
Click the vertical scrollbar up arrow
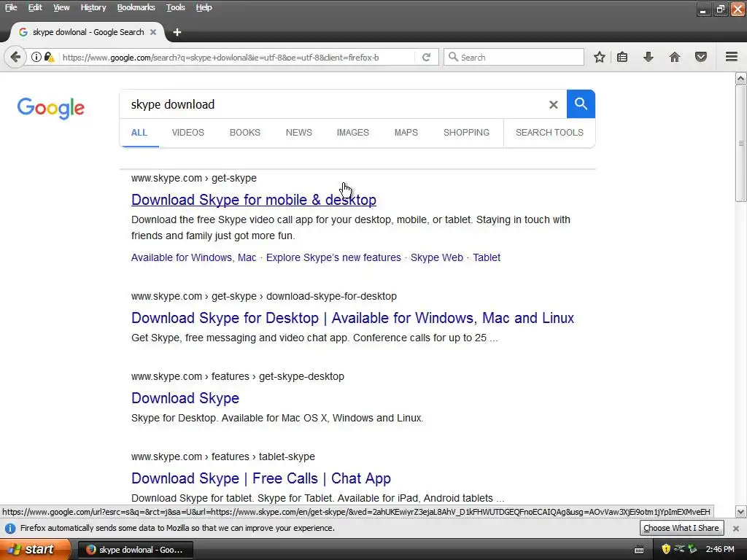(x=741, y=79)
